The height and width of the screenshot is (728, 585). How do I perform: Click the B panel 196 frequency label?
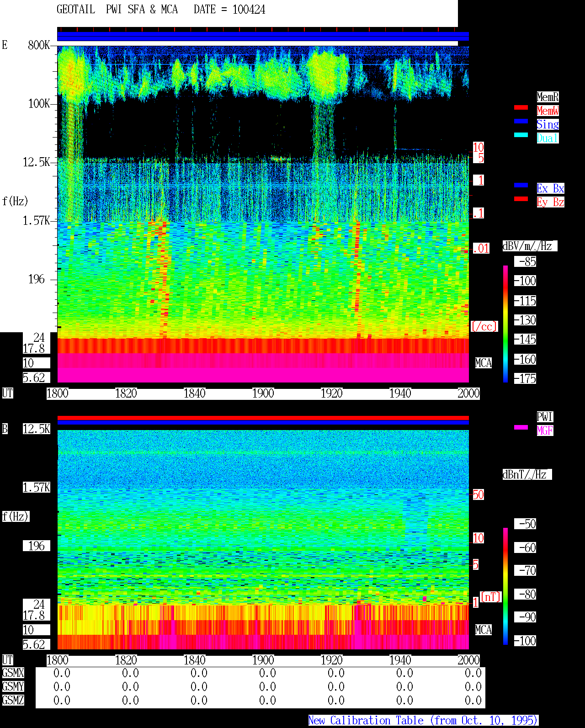coord(37,546)
